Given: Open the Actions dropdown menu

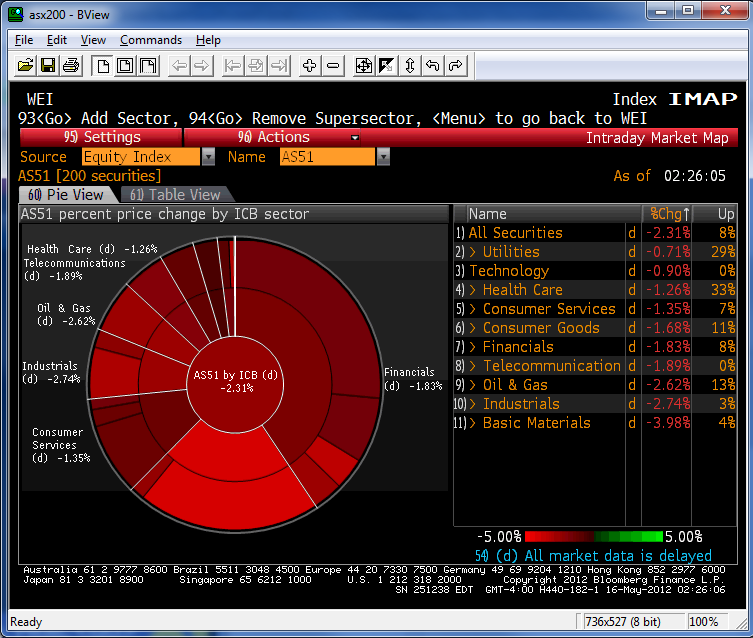Looking at the screenshot, I should (272, 137).
